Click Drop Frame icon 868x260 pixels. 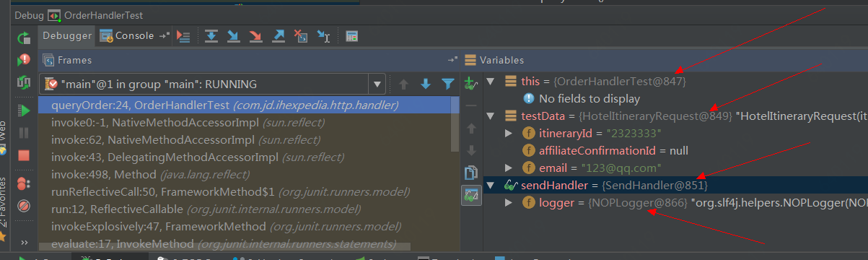[x=302, y=36]
